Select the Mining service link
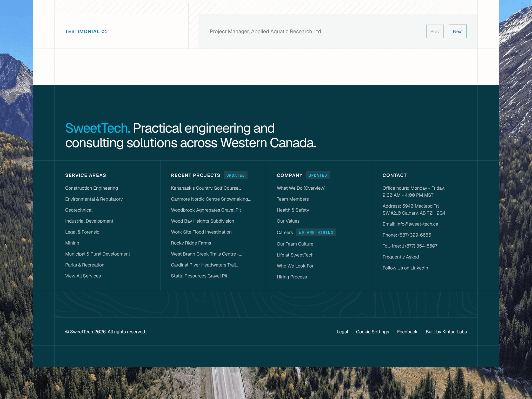The width and height of the screenshot is (532, 399). click(72, 243)
